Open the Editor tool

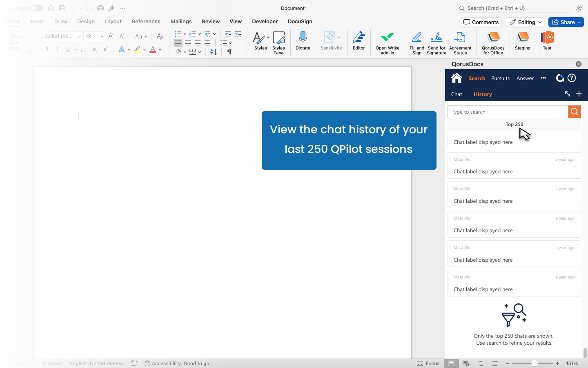click(x=359, y=41)
